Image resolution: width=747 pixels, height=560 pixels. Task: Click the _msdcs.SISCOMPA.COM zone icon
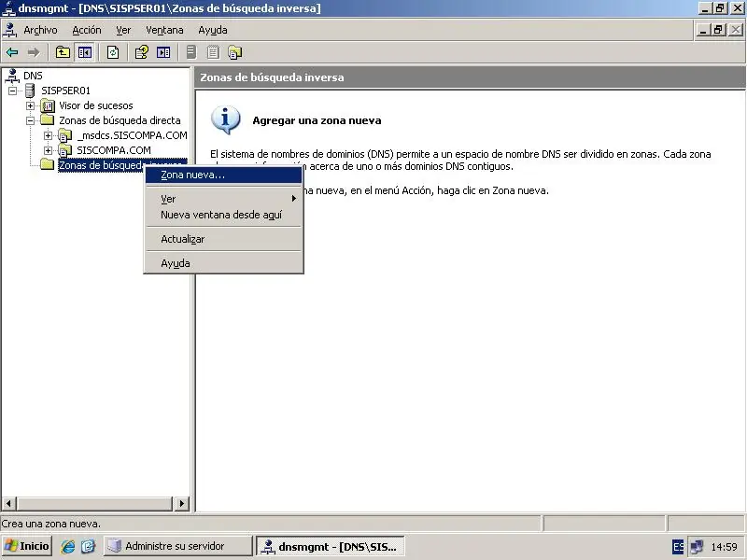64,135
